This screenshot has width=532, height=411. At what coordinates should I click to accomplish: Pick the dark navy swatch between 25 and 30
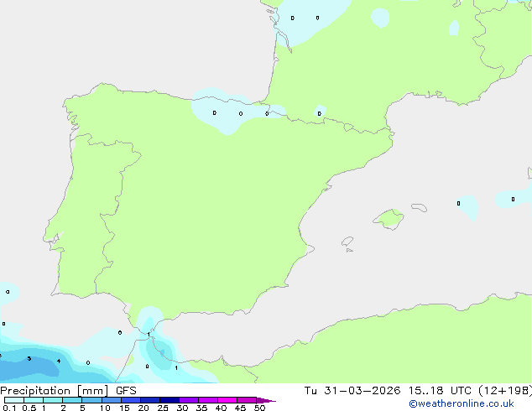coord(170,400)
